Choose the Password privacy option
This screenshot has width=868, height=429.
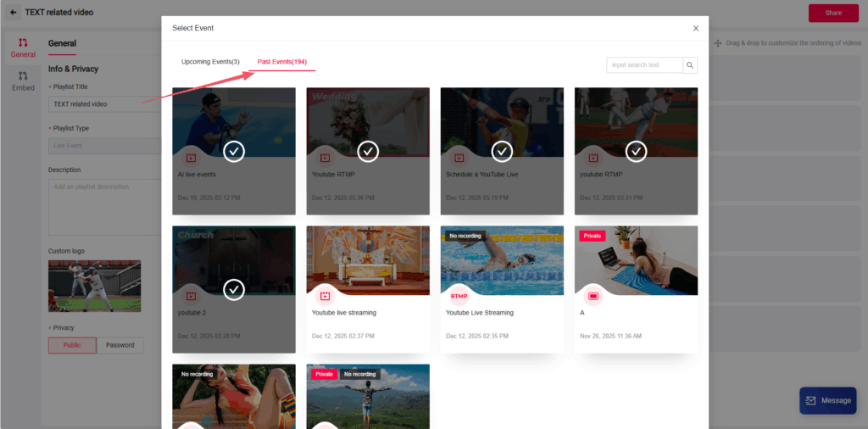coord(120,346)
